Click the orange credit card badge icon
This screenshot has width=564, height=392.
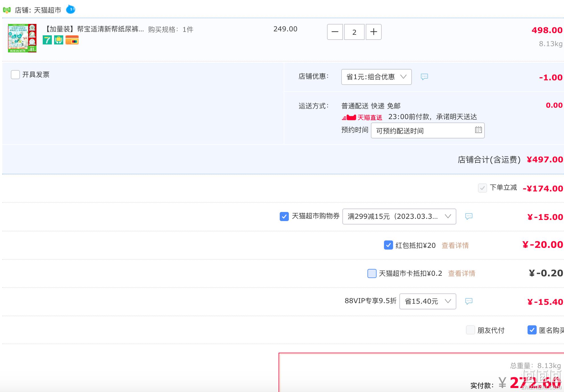[x=72, y=40]
